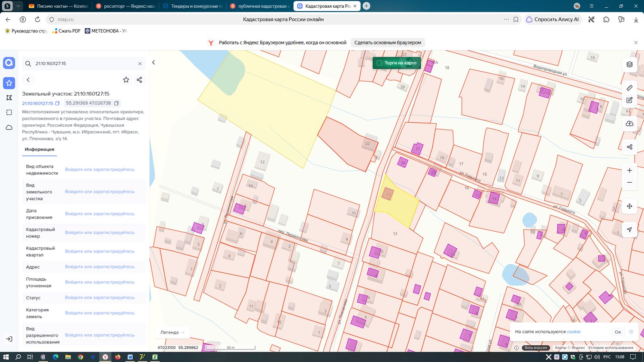644x362 pixels.
Task: Accept cookies with the "Ок" button
Action: pyautogui.click(x=618, y=332)
